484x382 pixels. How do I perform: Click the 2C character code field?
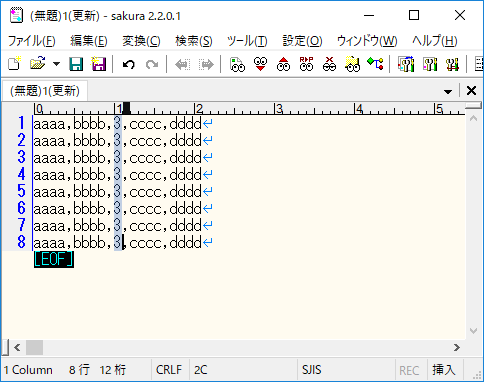pos(201,370)
